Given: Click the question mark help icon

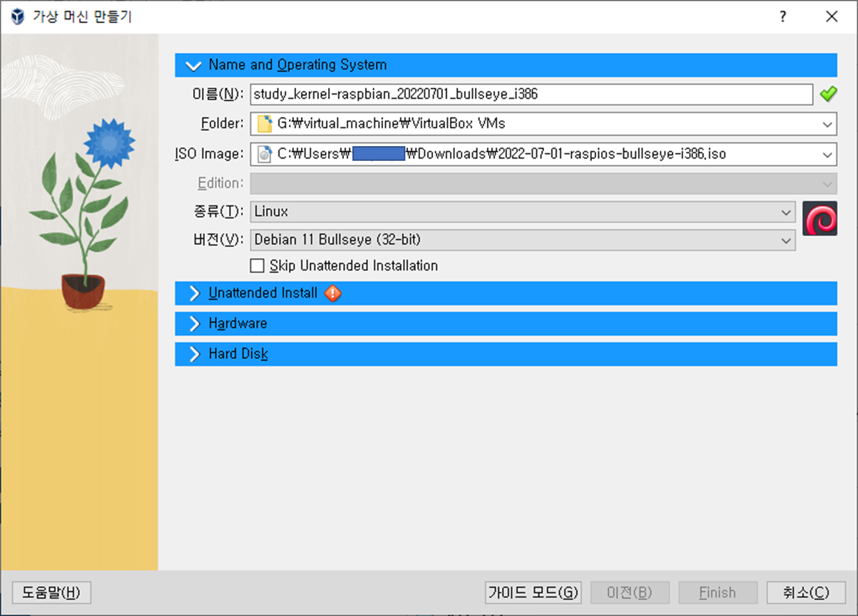Looking at the screenshot, I should click(x=783, y=17).
